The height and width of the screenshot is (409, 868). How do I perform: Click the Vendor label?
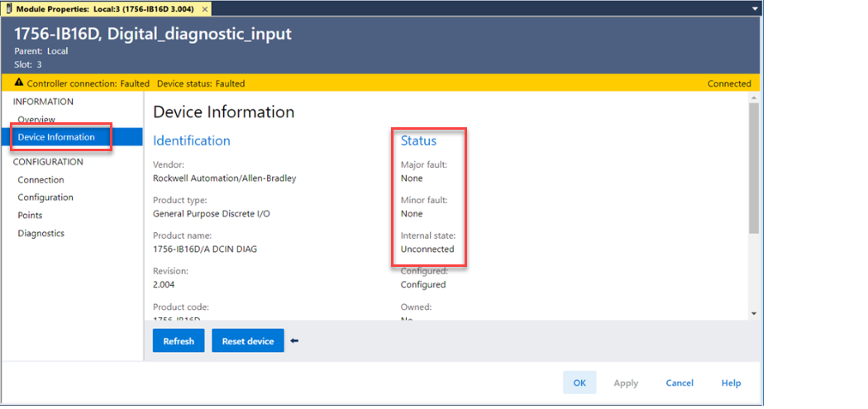pyautogui.click(x=169, y=164)
